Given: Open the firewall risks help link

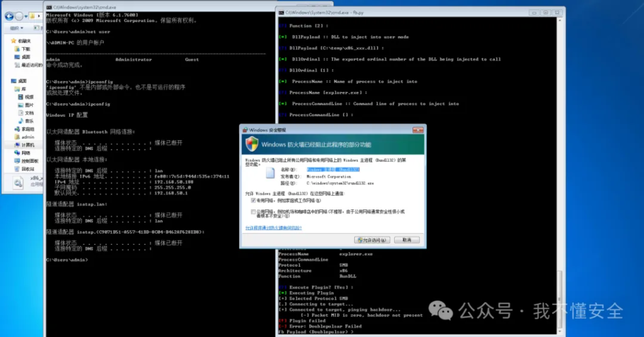Looking at the screenshot, I should (274, 228).
